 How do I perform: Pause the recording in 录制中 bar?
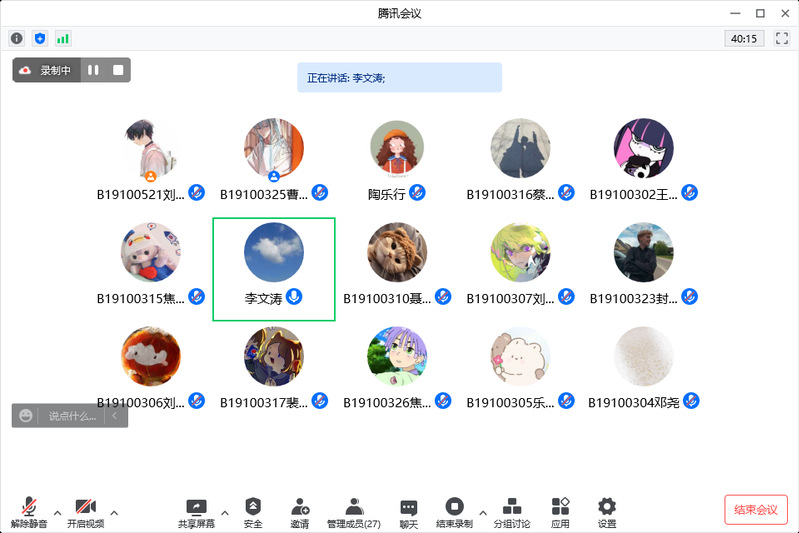tap(93, 70)
